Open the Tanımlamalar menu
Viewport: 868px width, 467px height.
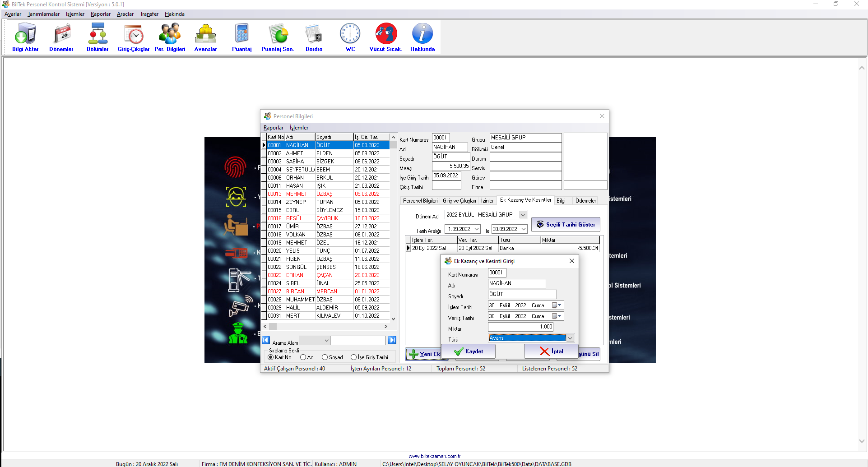[43, 14]
